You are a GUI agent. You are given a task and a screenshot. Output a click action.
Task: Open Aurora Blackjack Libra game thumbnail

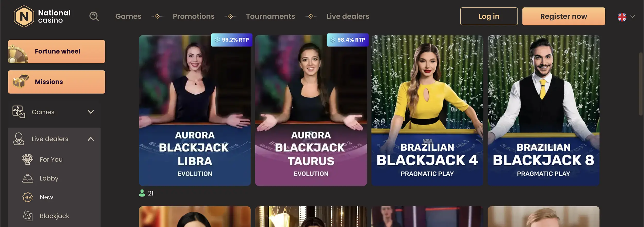tap(195, 110)
